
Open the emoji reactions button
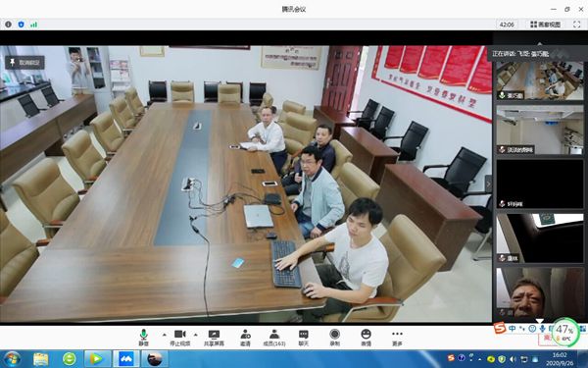366,338
